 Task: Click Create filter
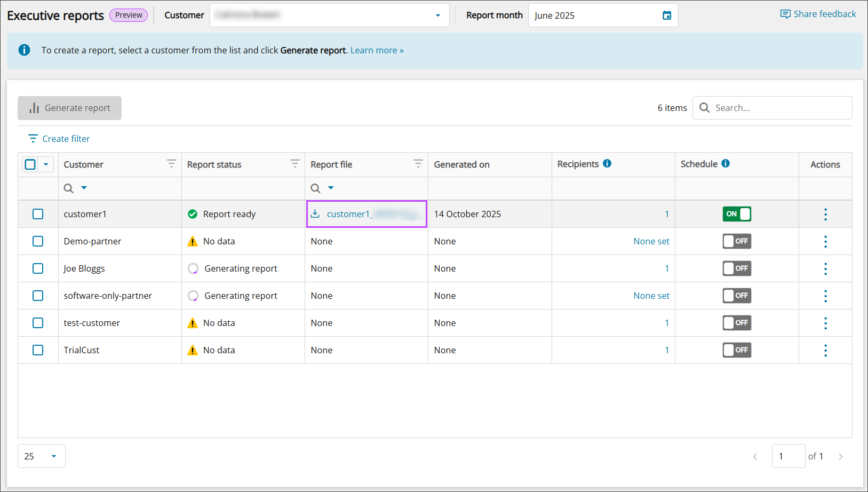[x=59, y=139]
